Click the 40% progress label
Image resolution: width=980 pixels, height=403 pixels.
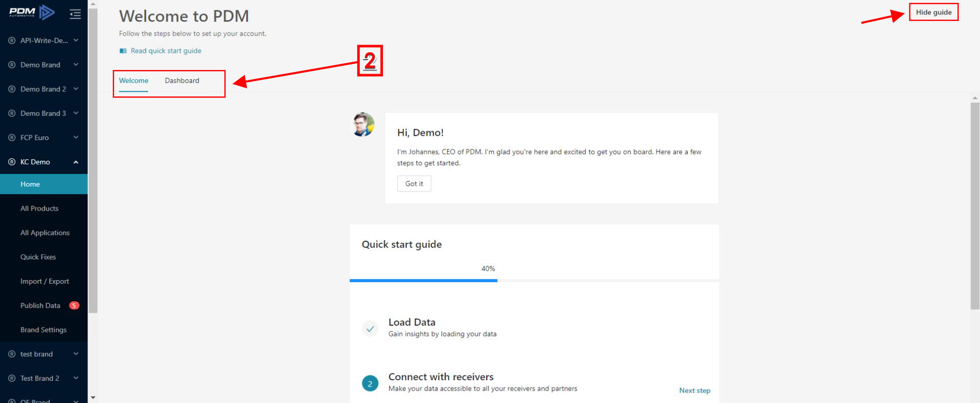[488, 269]
